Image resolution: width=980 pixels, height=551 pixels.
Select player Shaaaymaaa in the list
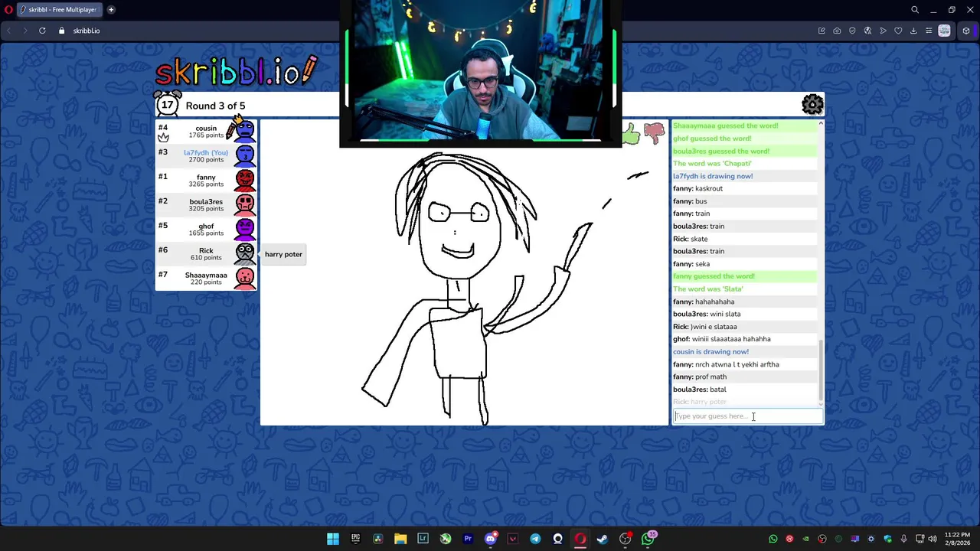point(206,279)
